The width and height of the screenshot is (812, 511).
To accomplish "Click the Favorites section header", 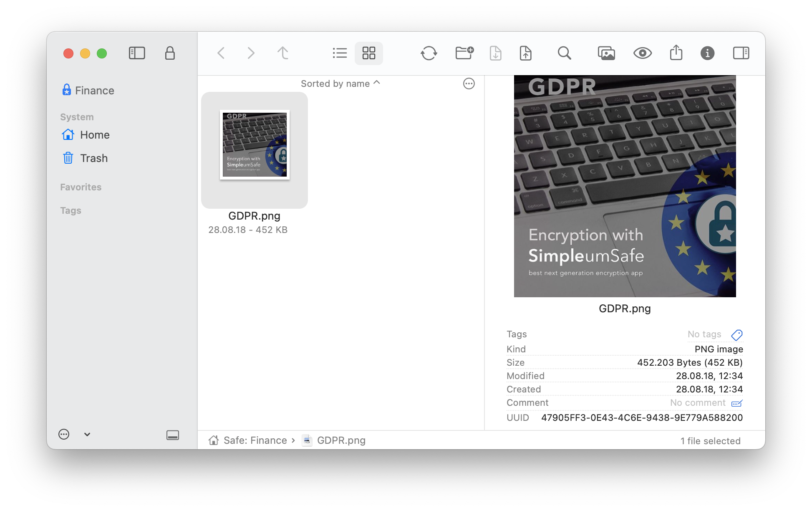I will 81,187.
